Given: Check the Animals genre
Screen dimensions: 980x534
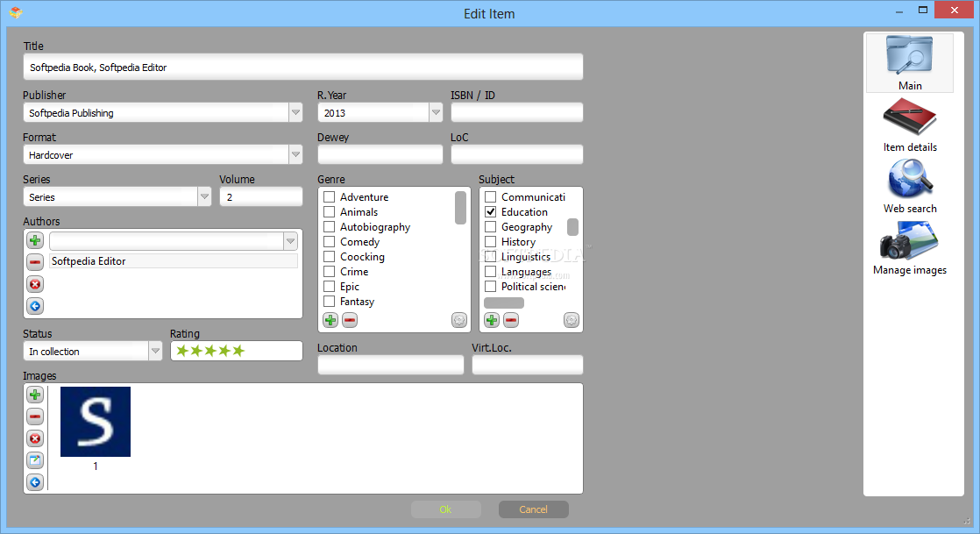Looking at the screenshot, I should (330, 212).
